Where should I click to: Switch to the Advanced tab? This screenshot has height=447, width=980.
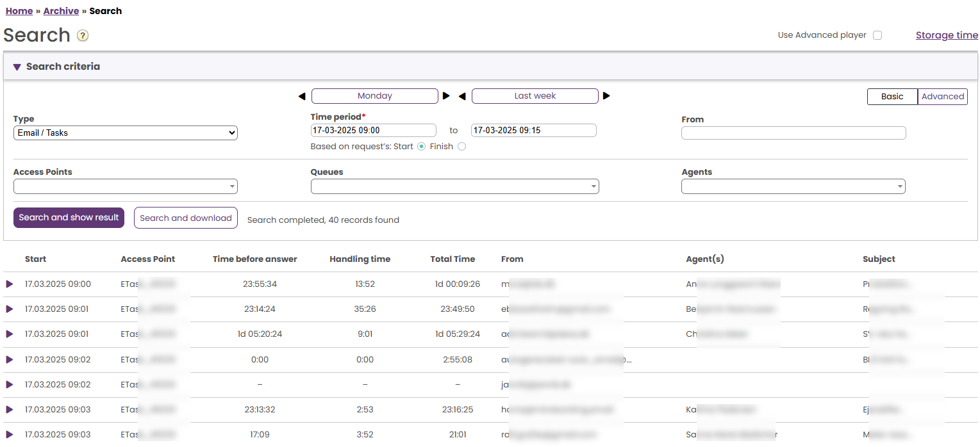pos(942,97)
